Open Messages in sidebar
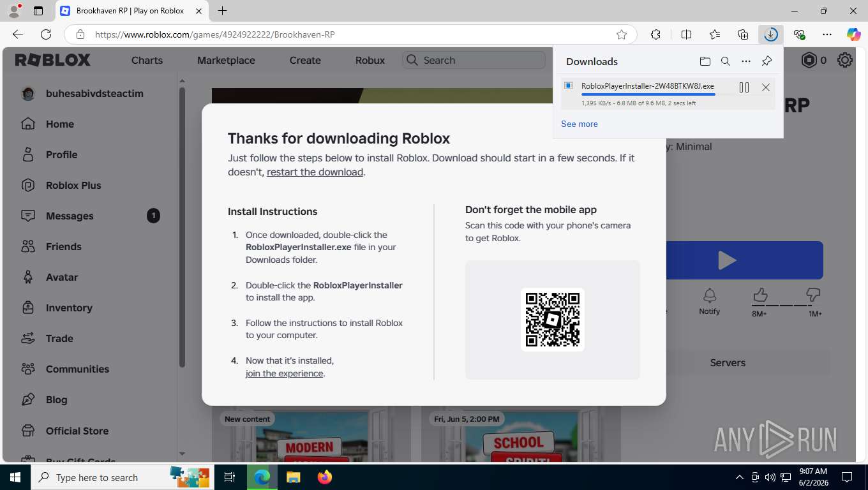The image size is (868, 490). click(89, 216)
